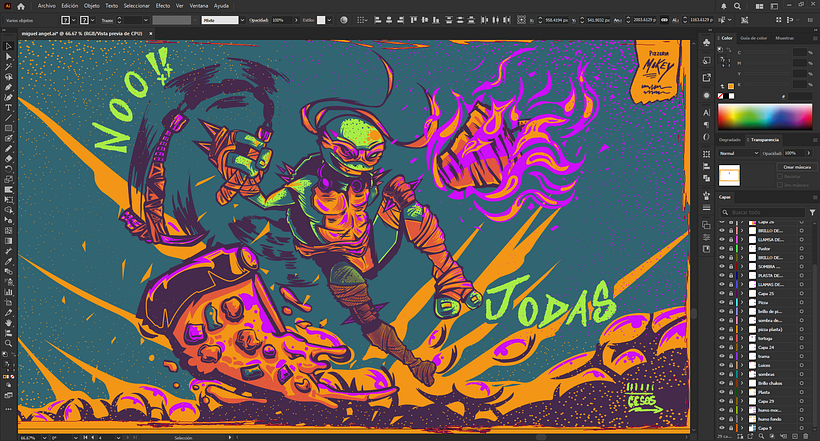
Task: Select the Direct Selection tool
Action: (8, 57)
